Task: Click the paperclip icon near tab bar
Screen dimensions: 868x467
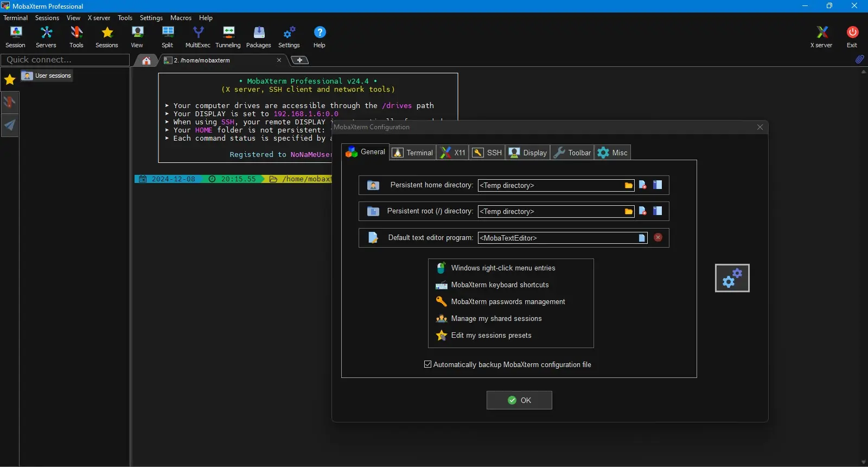Action: click(859, 59)
